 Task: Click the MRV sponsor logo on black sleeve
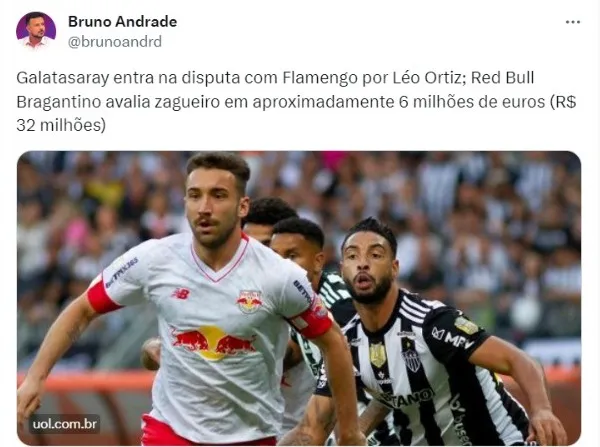453,338
